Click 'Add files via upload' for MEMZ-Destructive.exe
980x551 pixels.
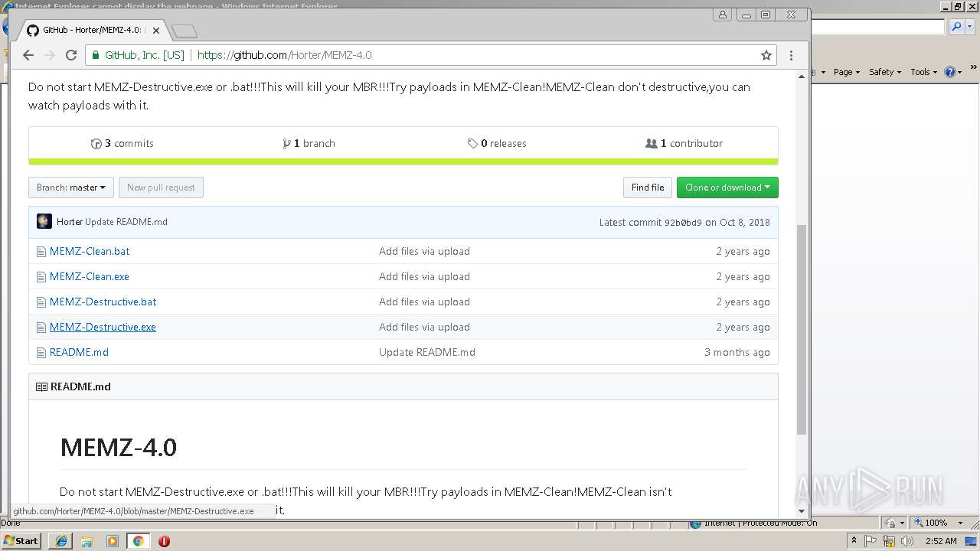click(x=424, y=327)
